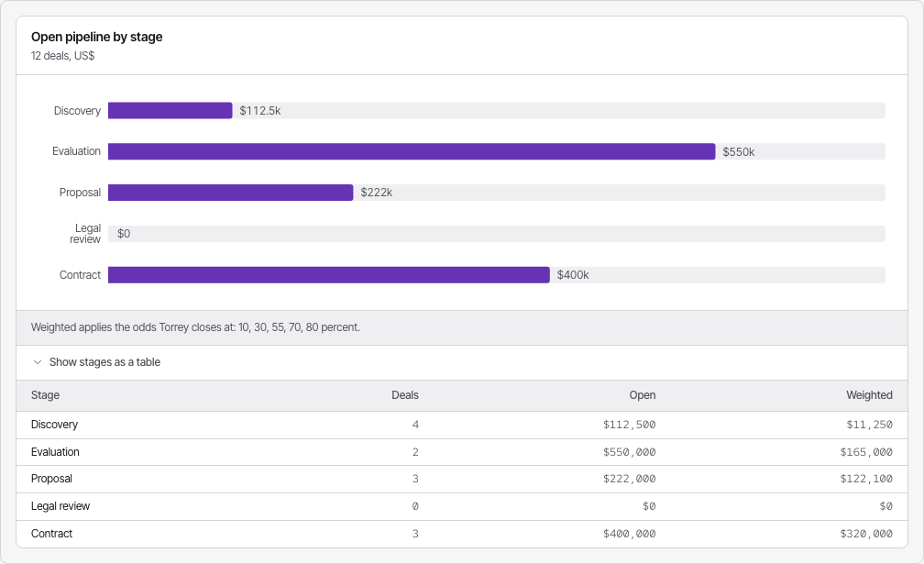924x564 pixels.
Task: Click the Contract bar in the chart
Action: tap(329, 274)
